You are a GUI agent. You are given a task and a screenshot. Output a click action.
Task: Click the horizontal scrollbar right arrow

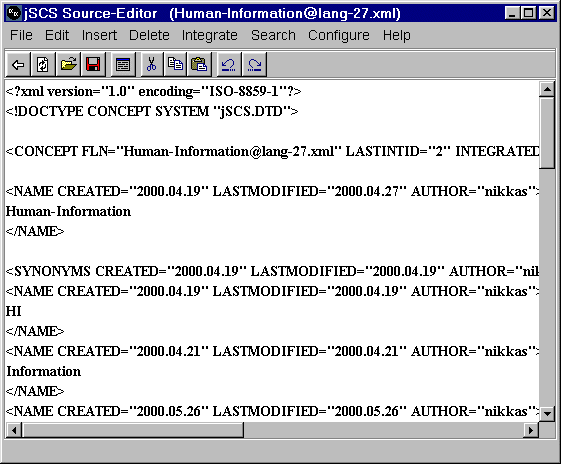531,430
